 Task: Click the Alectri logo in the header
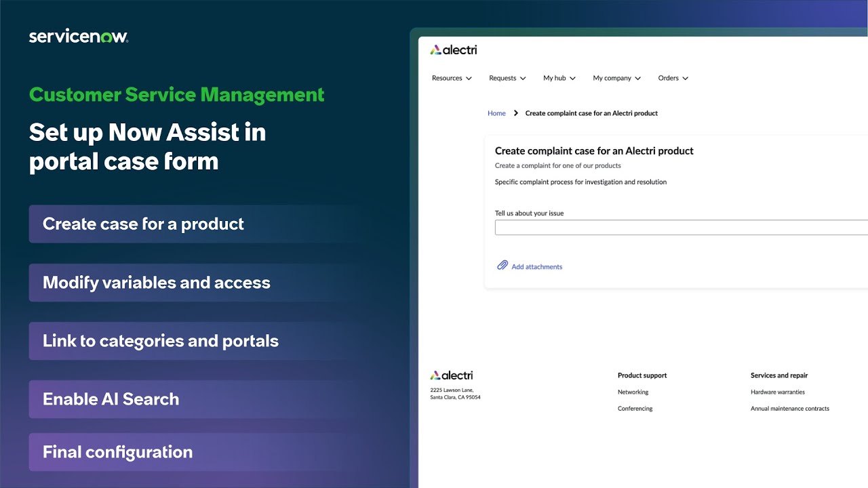point(453,49)
